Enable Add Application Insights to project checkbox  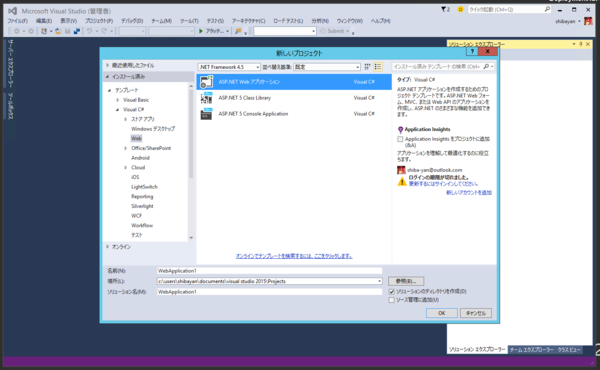point(400,139)
